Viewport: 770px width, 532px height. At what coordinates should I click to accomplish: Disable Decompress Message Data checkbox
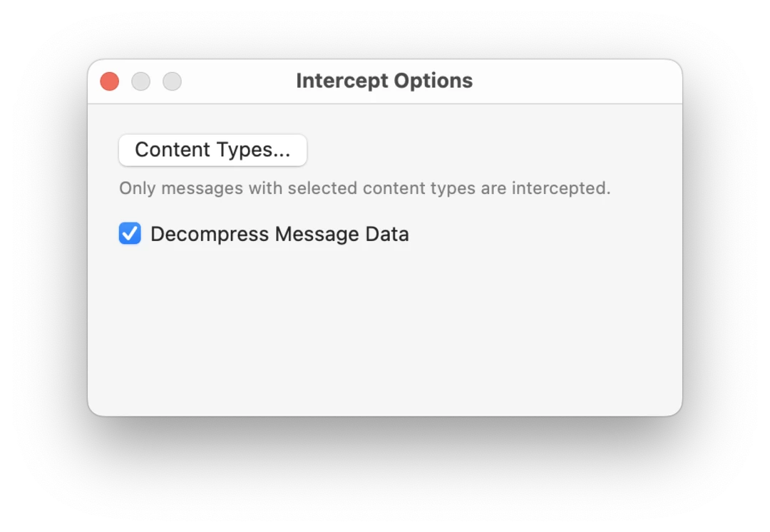pyautogui.click(x=130, y=234)
